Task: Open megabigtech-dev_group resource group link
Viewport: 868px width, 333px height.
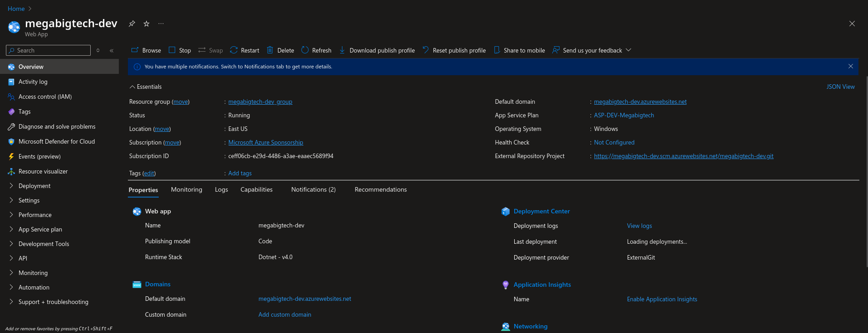Action: point(260,102)
